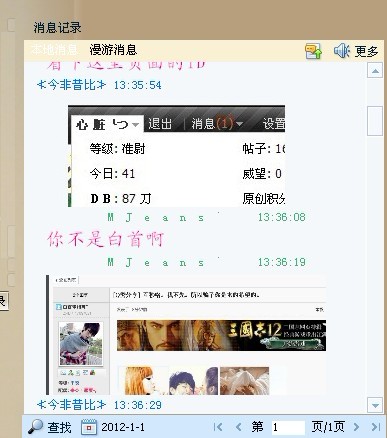
Task: Open the forum page screenshot with 三國志12 banner
Action: [186, 335]
